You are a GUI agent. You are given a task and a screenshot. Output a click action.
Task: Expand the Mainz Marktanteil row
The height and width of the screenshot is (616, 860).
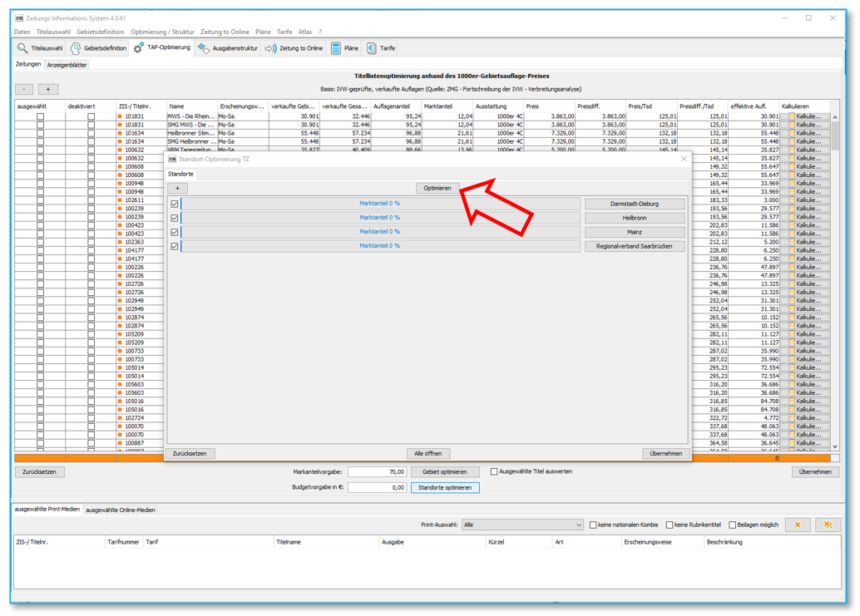[x=380, y=232]
